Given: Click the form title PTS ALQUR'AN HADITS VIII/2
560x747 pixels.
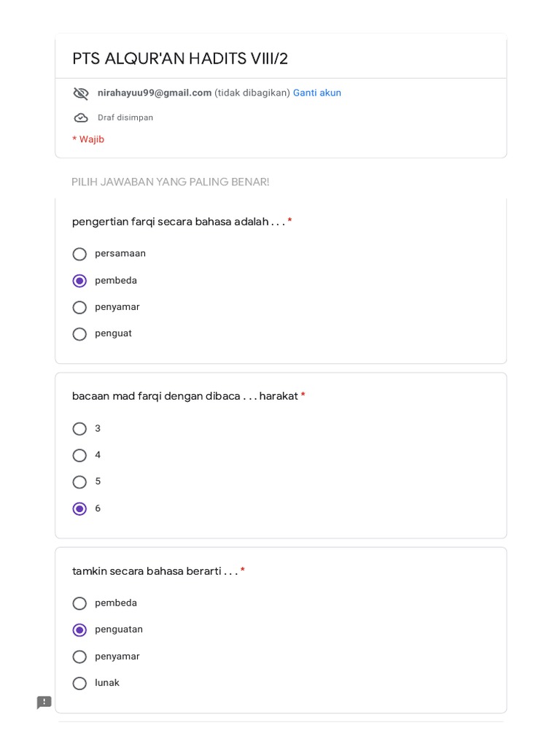Looking at the screenshot, I should [x=180, y=58].
